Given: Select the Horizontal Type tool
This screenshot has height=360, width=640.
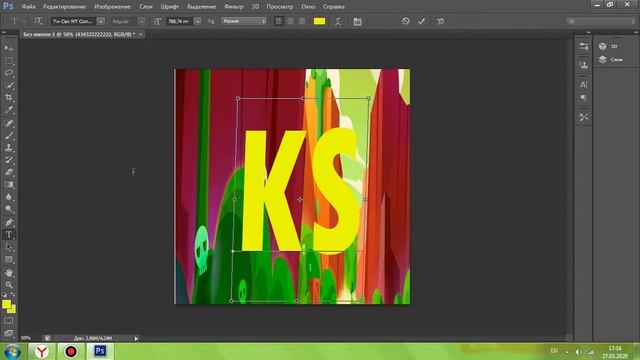Looking at the screenshot, I should (x=9, y=235).
